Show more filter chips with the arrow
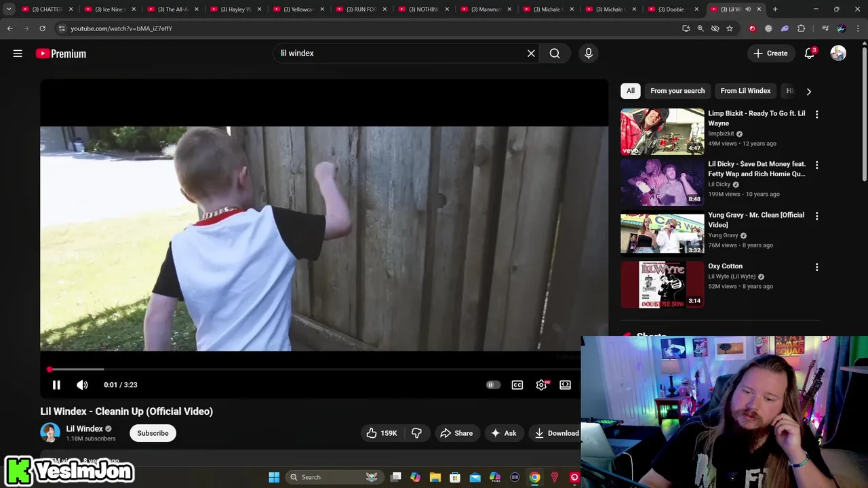The height and width of the screenshot is (488, 868). click(x=808, y=91)
